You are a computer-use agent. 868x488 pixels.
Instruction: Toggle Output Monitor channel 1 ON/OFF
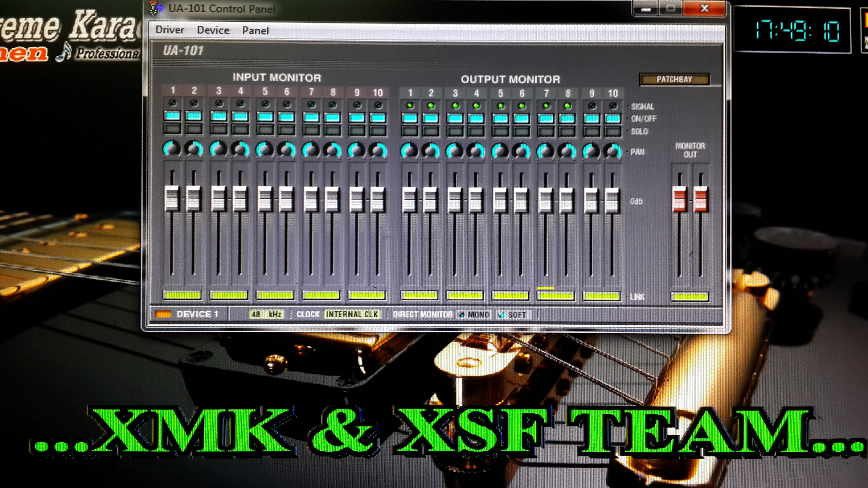[x=410, y=118]
